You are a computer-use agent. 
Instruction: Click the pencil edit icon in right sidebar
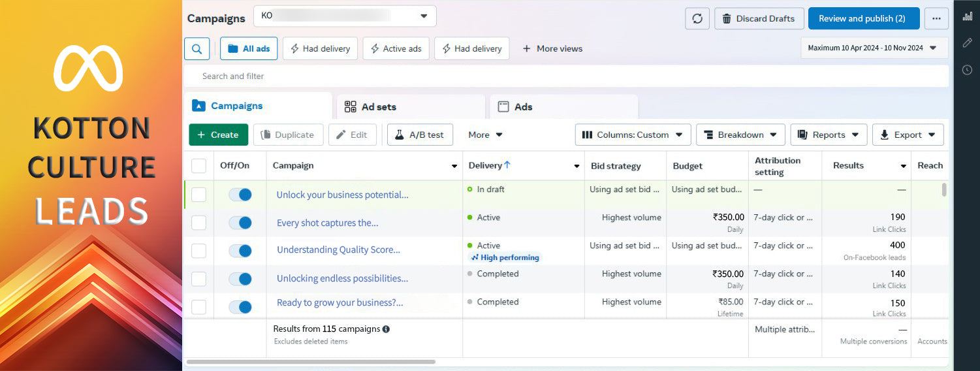click(967, 42)
